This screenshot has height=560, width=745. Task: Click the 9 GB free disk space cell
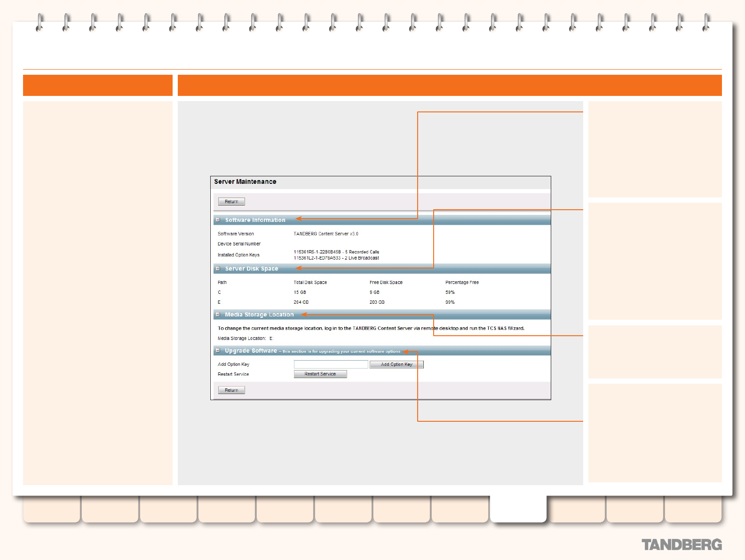[374, 292]
